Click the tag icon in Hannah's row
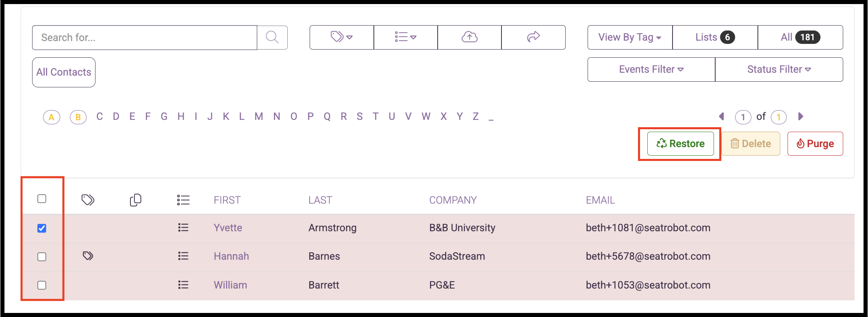The height and width of the screenshot is (317, 868). click(88, 256)
